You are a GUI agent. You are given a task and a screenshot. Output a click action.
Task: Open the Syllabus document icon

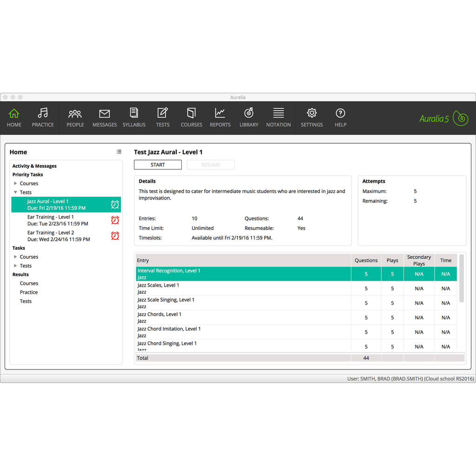(134, 113)
